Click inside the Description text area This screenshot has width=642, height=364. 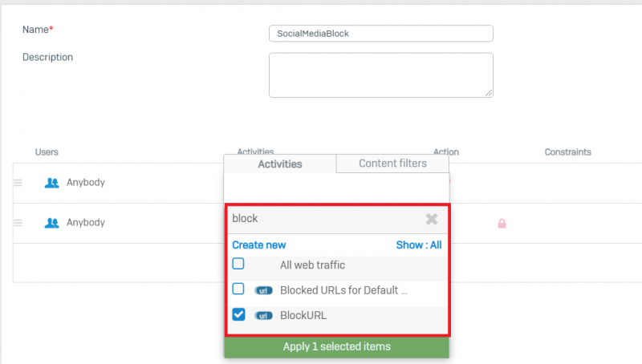point(380,75)
